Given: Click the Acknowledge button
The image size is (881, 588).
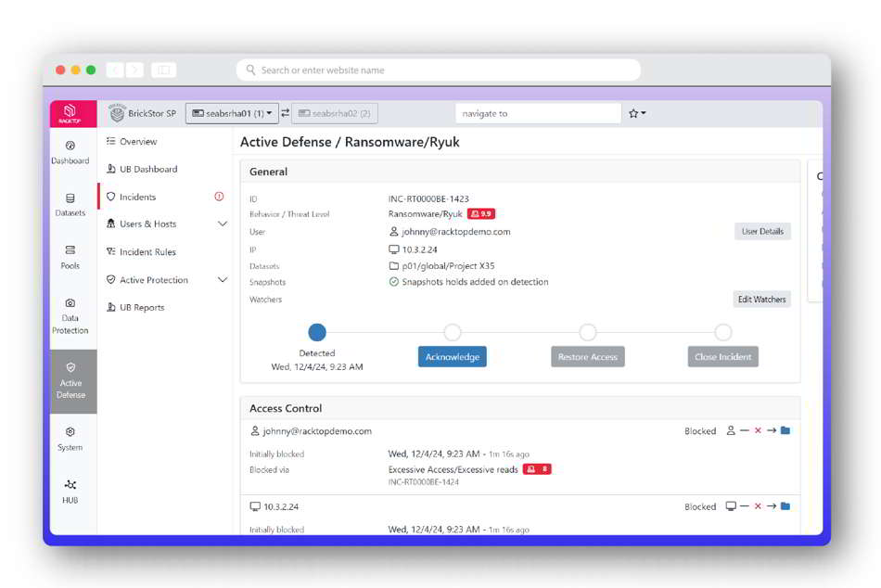Looking at the screenshot, I should [453, 357].
